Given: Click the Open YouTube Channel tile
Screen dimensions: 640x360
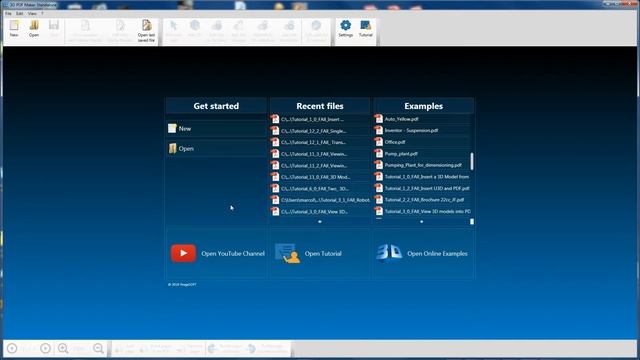Looking at the screenshot, I should click(217, 253).
